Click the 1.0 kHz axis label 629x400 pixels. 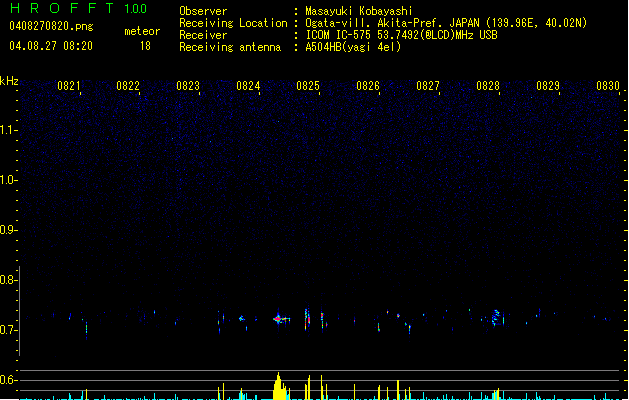(8, 180)
